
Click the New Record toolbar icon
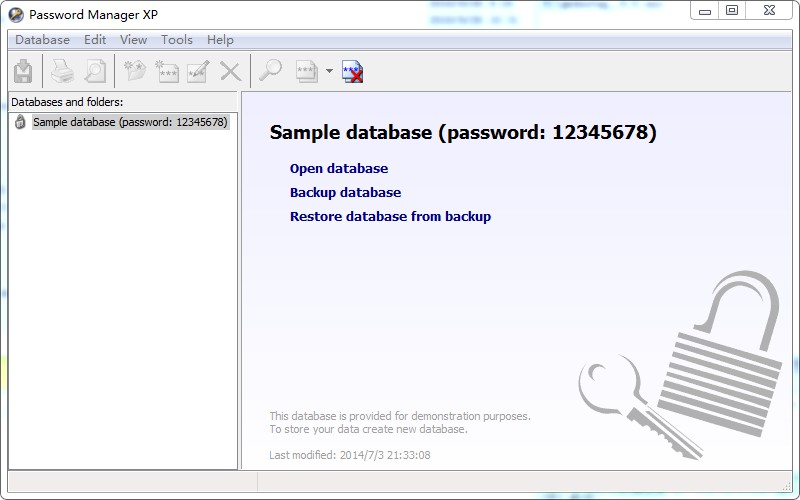coord(166,71)
